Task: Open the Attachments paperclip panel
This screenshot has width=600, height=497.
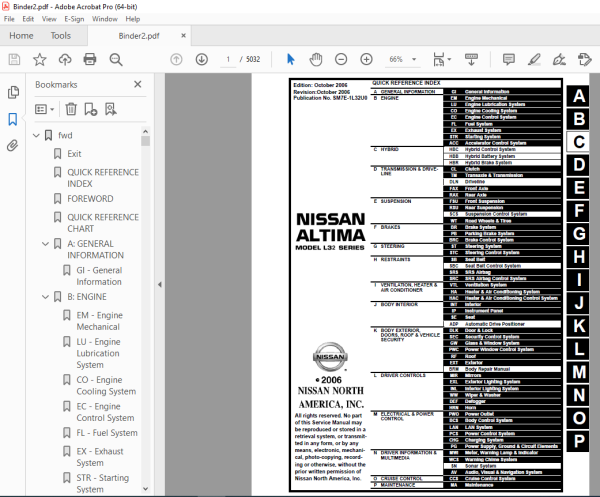Action: coord(13,146)
